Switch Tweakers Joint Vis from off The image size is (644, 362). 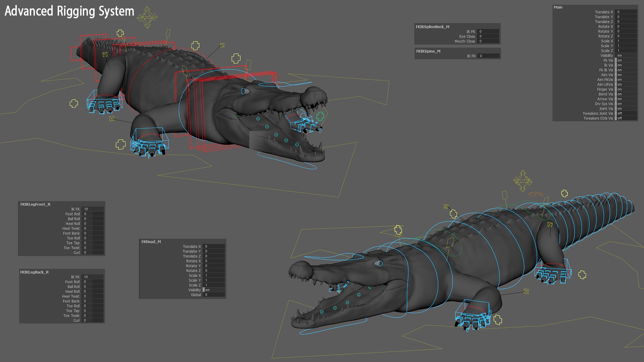point(626,113)
